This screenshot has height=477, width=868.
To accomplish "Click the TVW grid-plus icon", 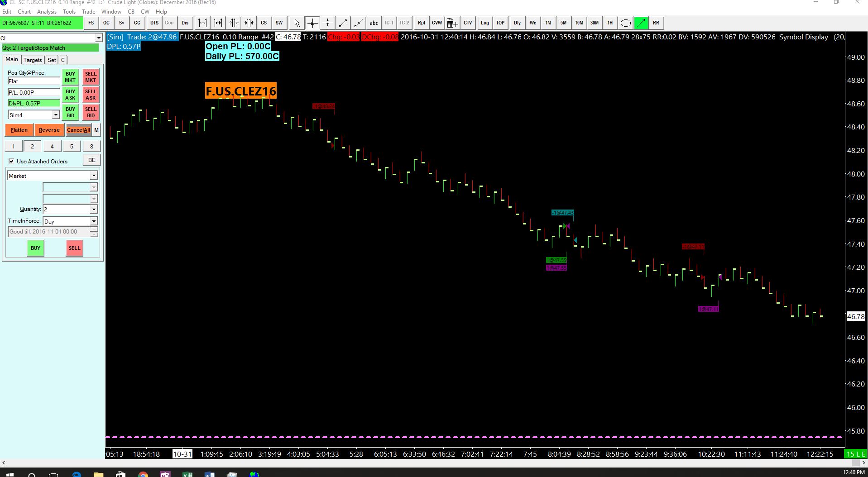I will (x=452, y=23).
